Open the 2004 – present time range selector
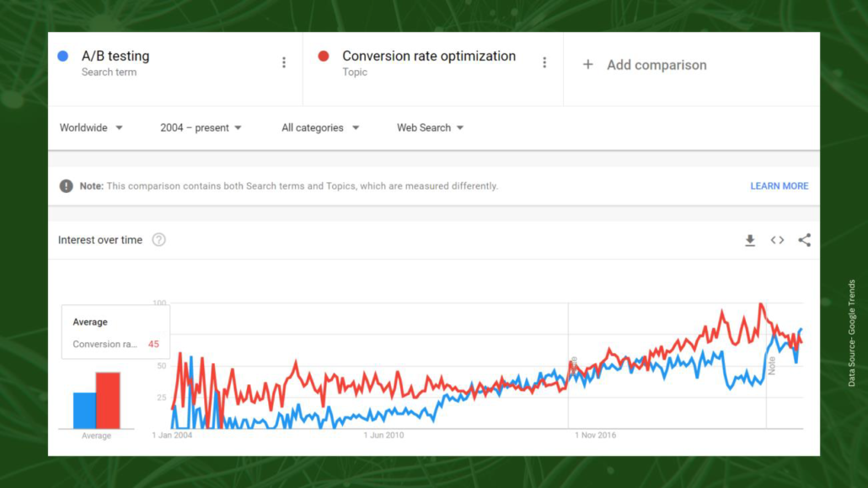The width and height of the screenshot is (868, 488). pyautogui.click(x=196, y=127)
